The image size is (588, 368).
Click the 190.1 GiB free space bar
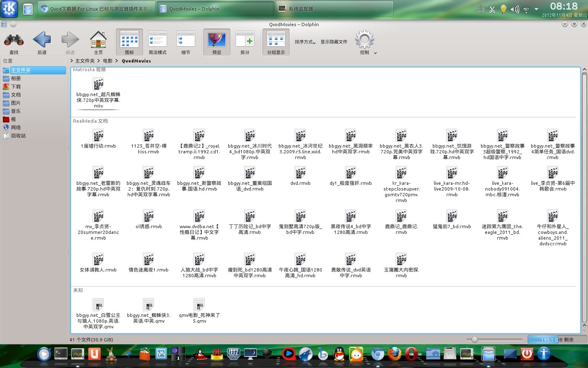coord(557,339)
